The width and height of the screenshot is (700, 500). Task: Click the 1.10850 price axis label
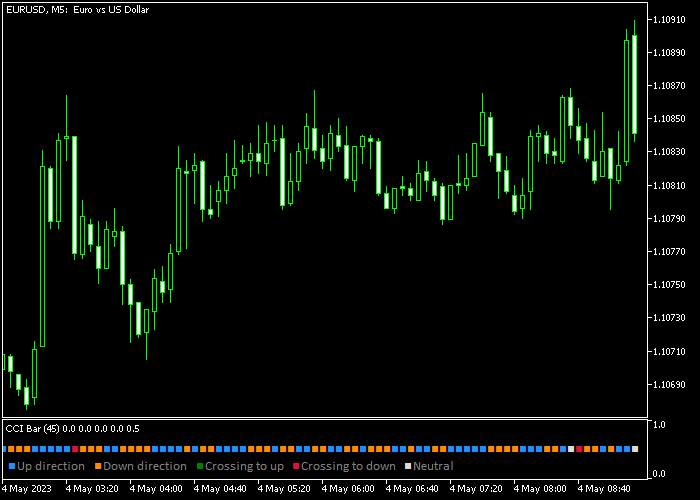coord(669,119)
